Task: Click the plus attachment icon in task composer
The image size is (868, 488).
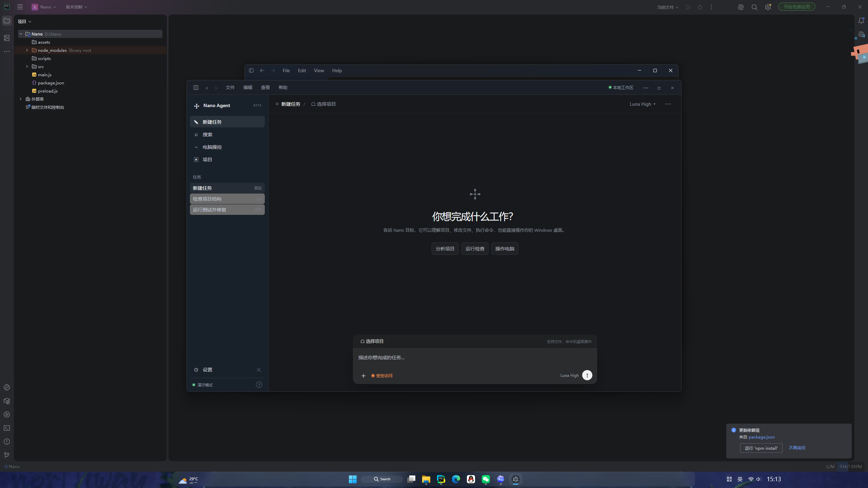Action: pyautogui.click(x=363, y=375)
